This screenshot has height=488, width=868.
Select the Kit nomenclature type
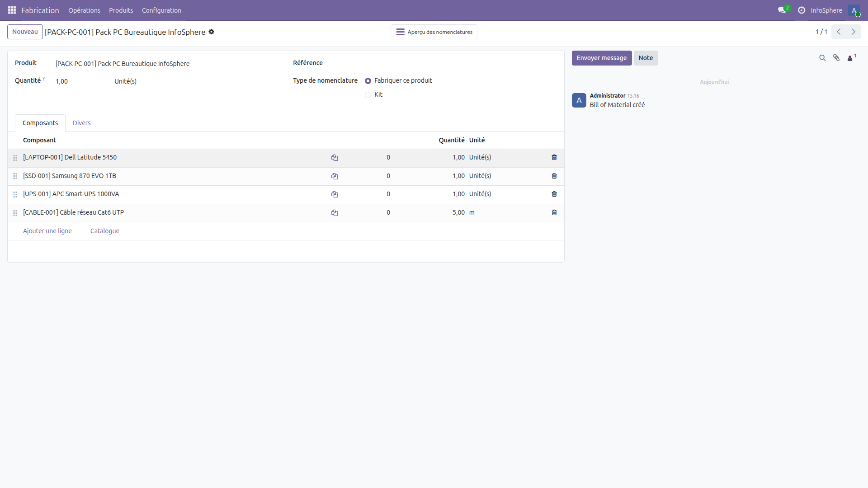point(368,95)
